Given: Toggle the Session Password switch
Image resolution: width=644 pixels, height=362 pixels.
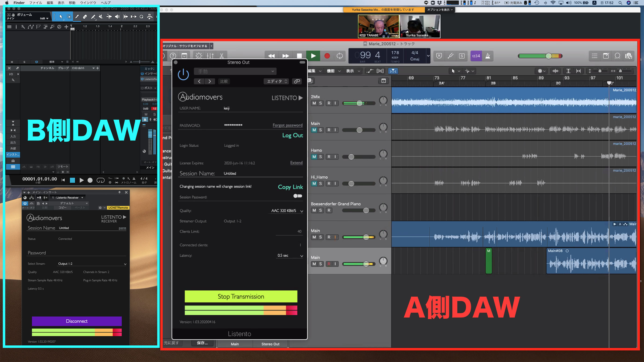Looking at the screenshot, I should click(298, 196).
